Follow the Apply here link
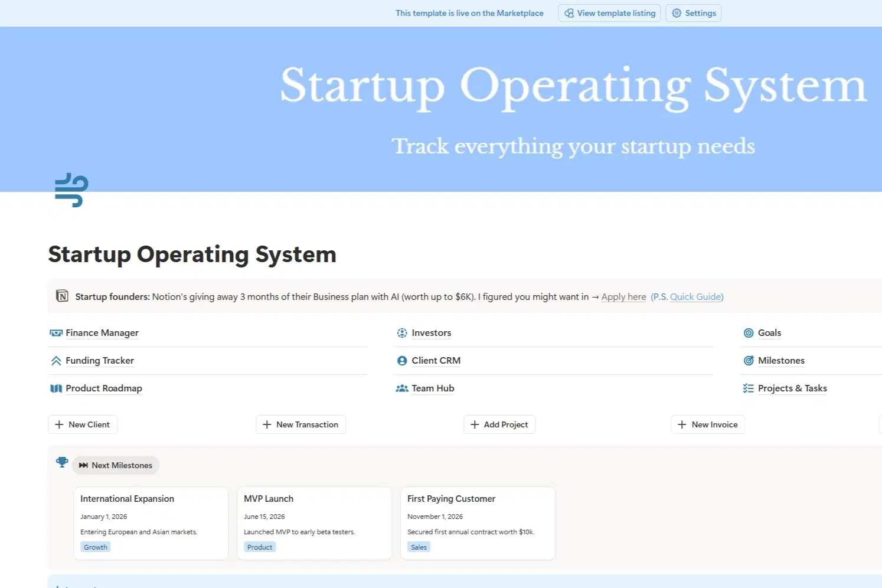 pos(623,297)
